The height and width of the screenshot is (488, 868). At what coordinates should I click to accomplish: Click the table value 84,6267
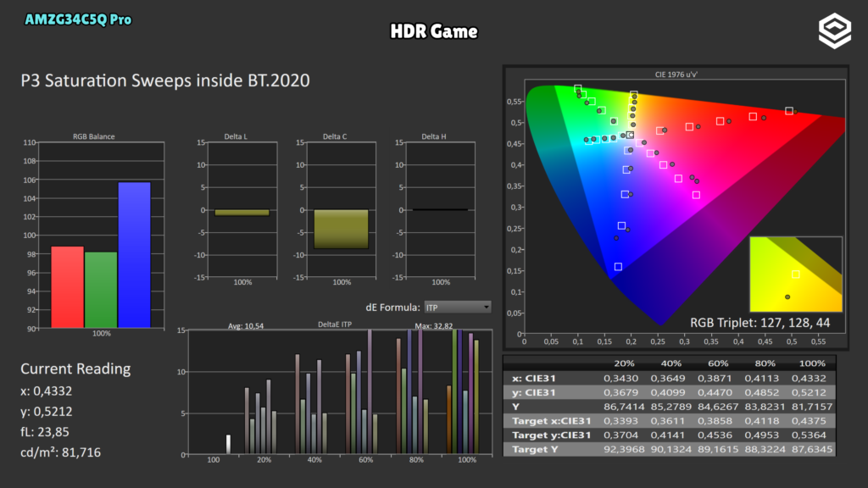718,407
